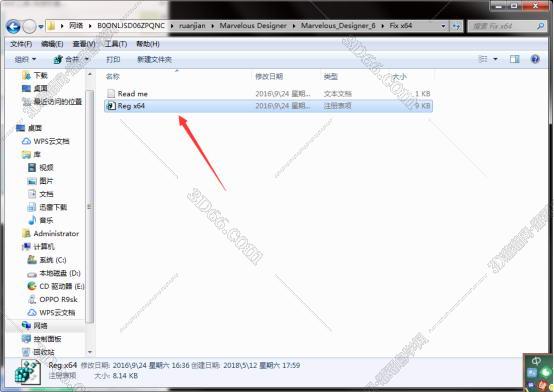
Task: Click the 合并 toolbar button
Action: pos(66,59)
